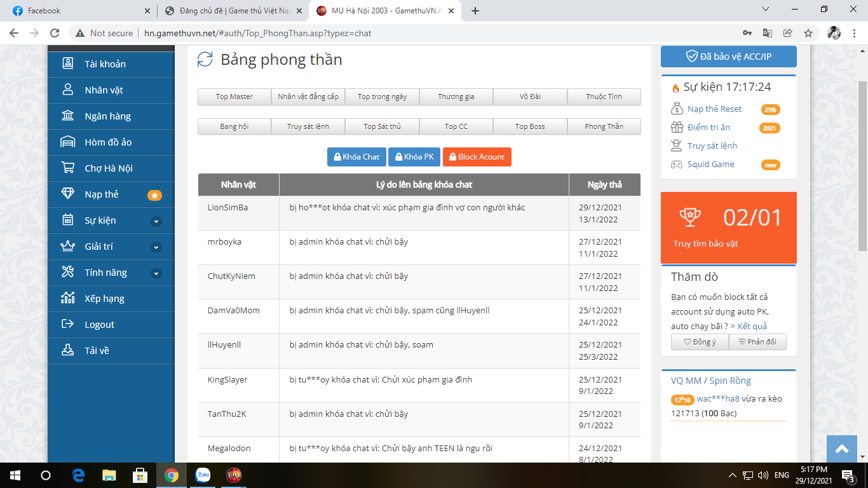
Task: Open Ngân hàng bank icon in sidebar
Action: [x=67, y=116]
